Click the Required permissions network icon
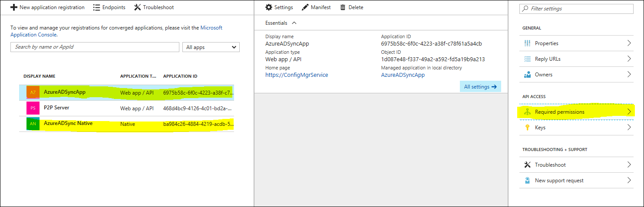The image size is (644, 207). [x=527, y=112]
